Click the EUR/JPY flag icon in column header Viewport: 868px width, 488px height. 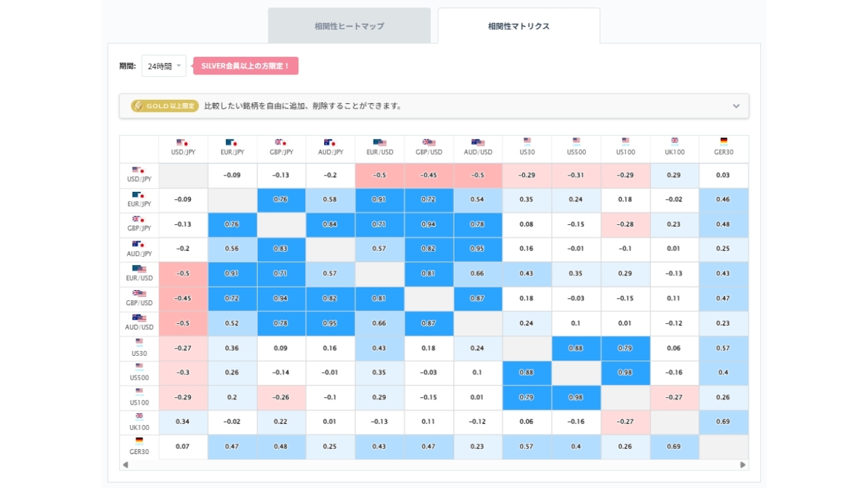tap(231, 142)
